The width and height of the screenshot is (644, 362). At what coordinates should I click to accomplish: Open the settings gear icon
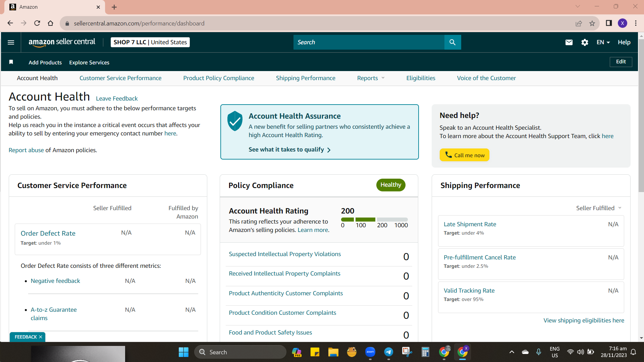pyautogui.click(x=585, y=42)
